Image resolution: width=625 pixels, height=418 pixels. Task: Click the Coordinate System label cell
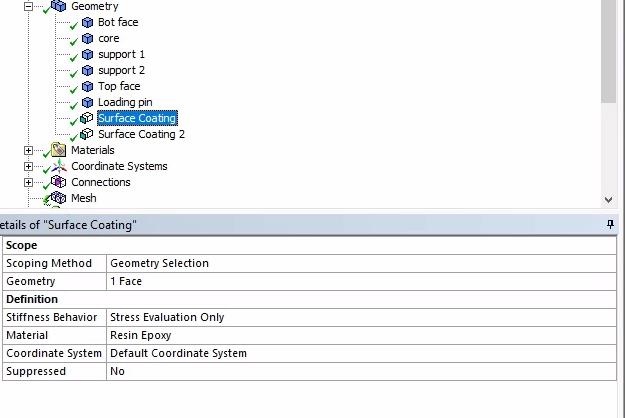point(55,353)
